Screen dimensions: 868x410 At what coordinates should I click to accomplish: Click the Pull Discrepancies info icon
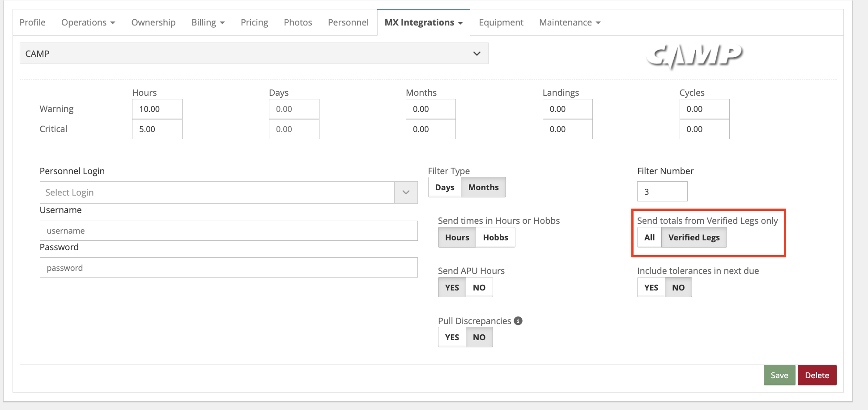pos(518,320)
